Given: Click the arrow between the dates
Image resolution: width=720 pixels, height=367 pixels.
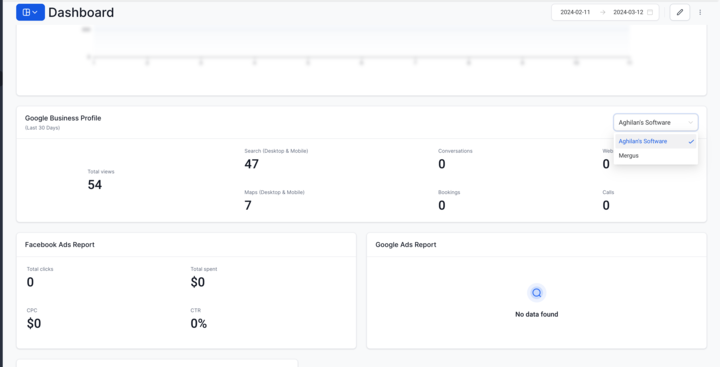Looking at the screenshot, I should click(x=602, y=12).
